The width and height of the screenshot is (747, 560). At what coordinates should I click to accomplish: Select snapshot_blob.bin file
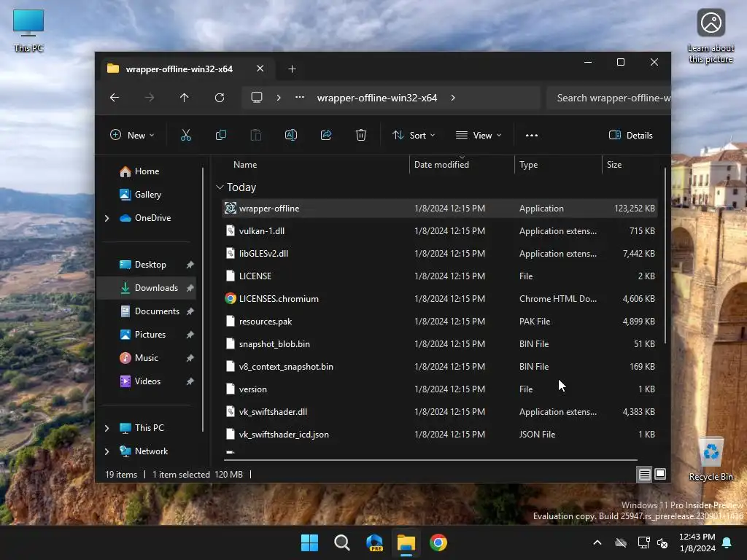[440, 344]
